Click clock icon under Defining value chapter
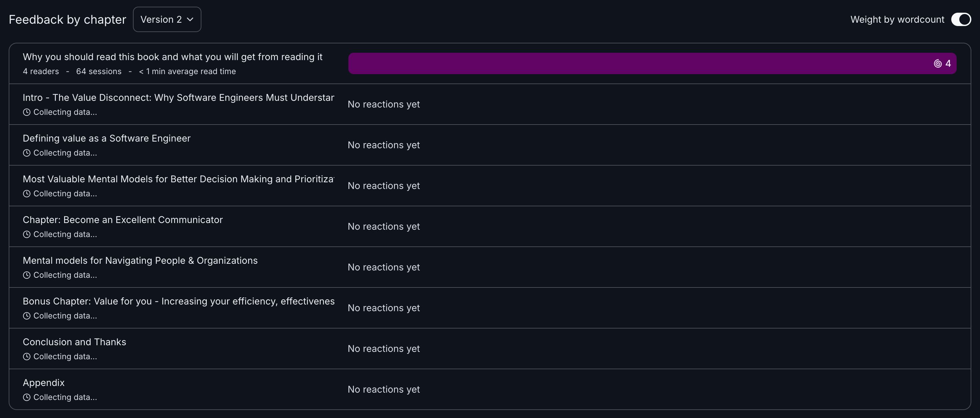Viewport: 980px width, 418px height. (x=27, y=153)
